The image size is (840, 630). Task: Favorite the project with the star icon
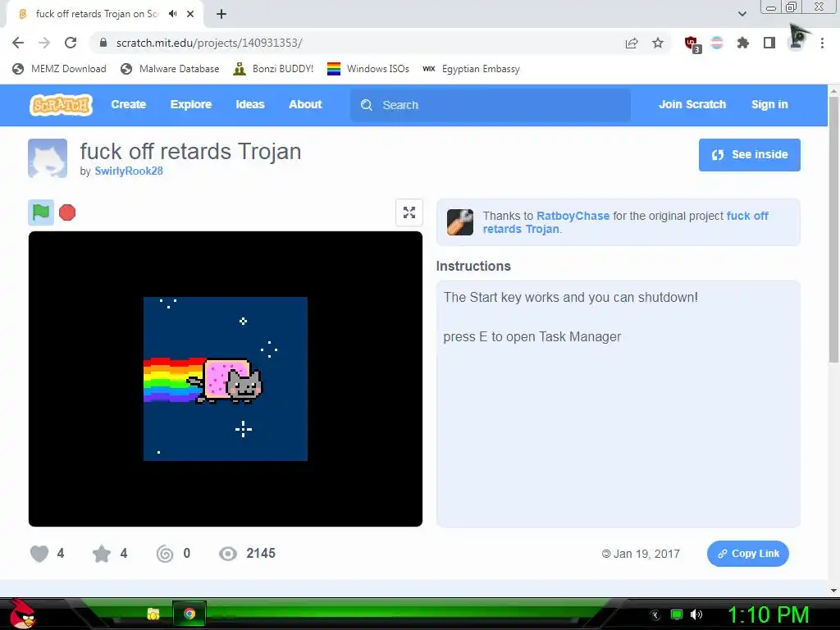pos(102,554)
